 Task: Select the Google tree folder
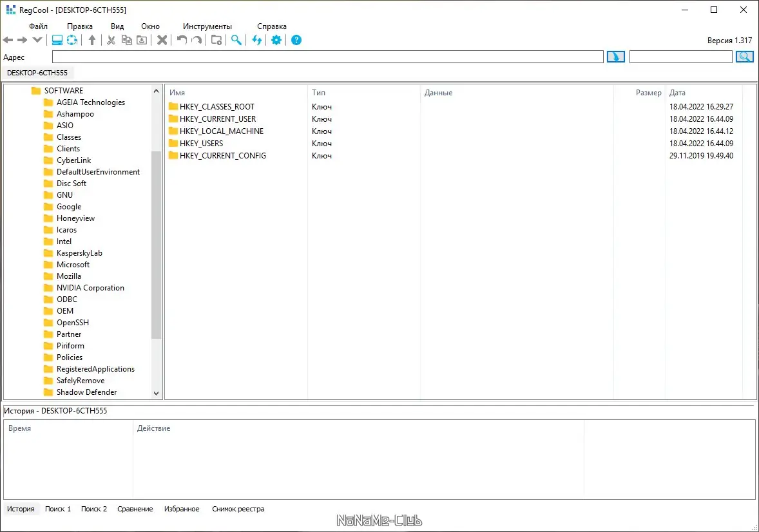pyautogui.click(x=69, y=207)
